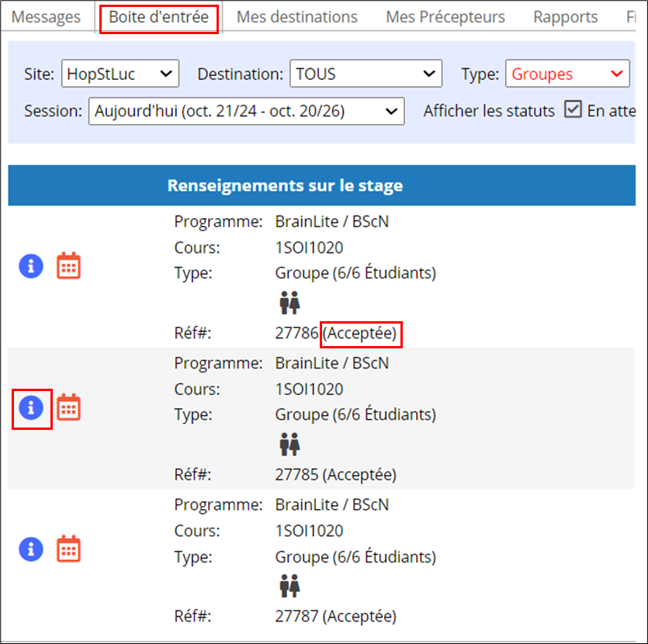Open calendar icon for placement 27787

pyautogui.click(x=68, y=549)
